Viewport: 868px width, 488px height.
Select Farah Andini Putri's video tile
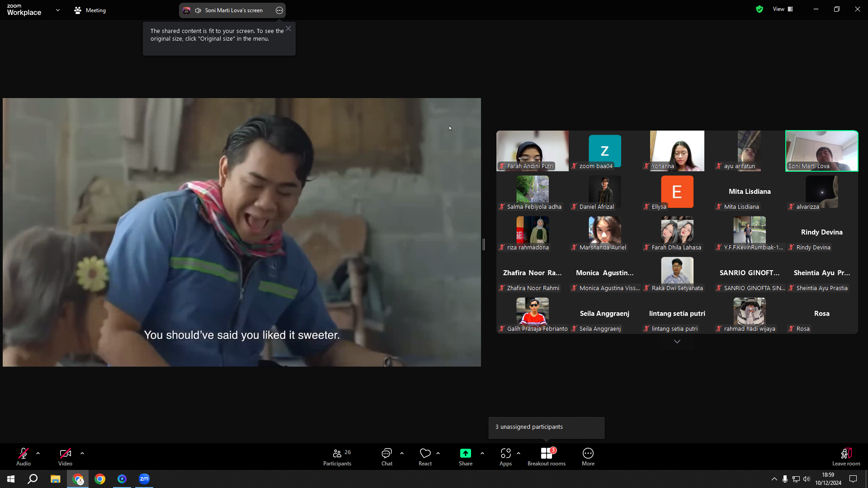click(533, 151)
